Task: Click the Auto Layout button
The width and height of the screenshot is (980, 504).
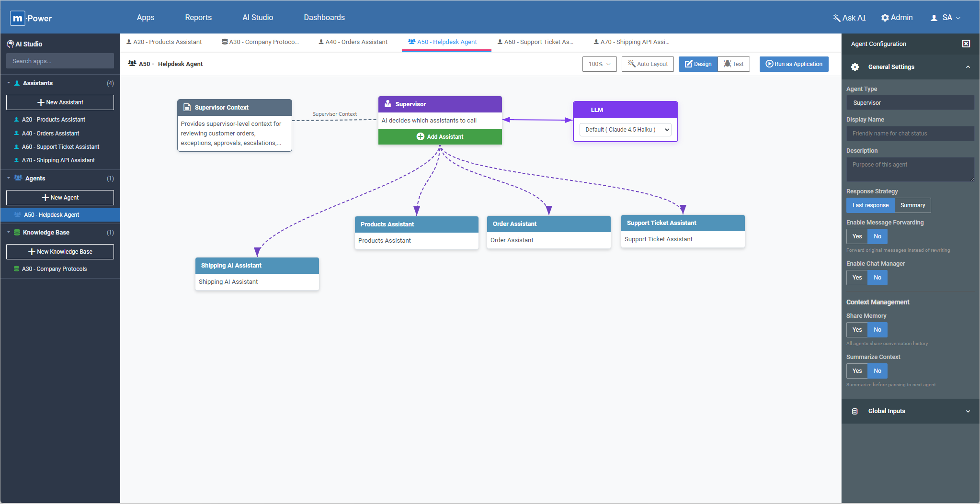Action: click(x=648, y=64)
